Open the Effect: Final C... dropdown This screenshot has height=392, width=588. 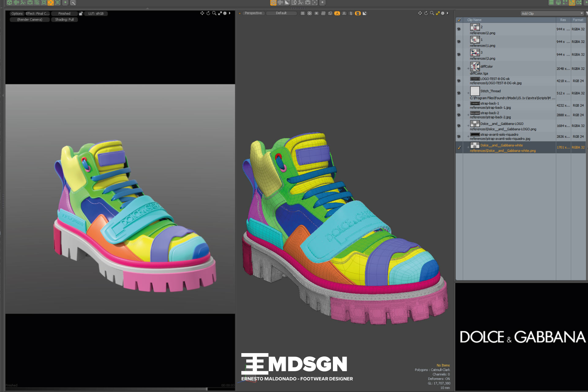click(37, 13)
